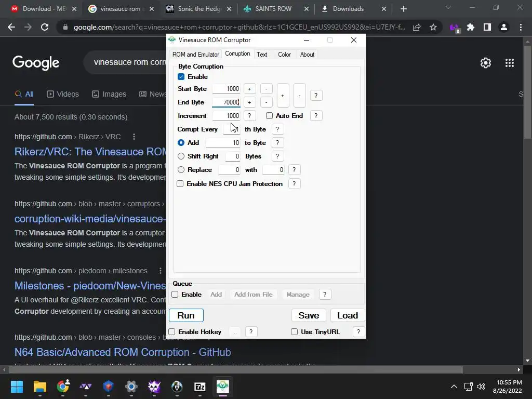Select the Replace radio option
Image resolution: width=532 pixels, height=399 pixels.
(x=181, y=170)
